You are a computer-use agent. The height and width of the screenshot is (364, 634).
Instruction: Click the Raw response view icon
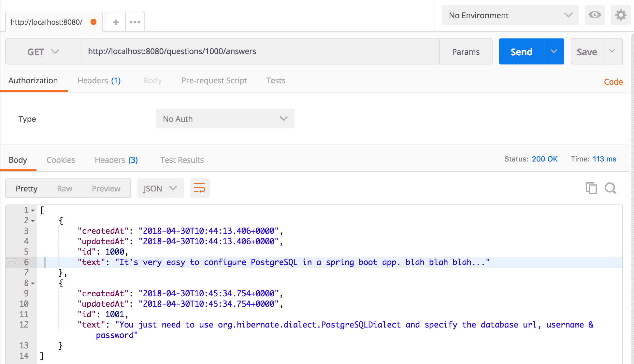coord(65,189)
